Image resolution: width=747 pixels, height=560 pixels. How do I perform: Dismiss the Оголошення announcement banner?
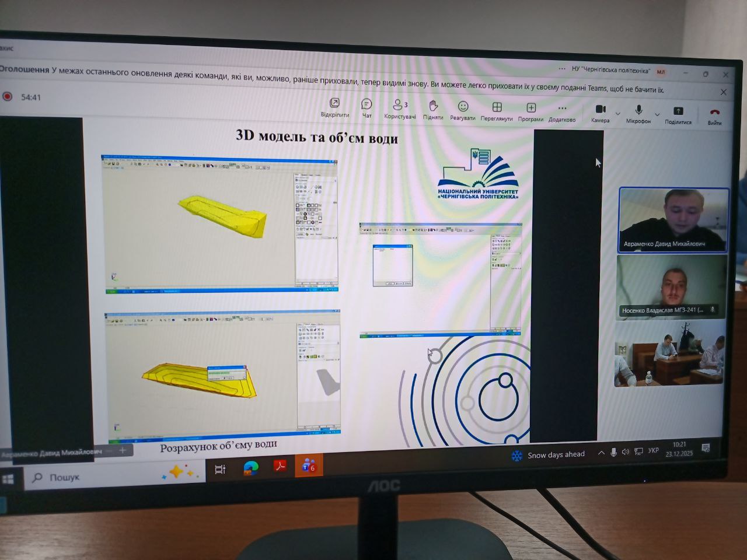724,92
